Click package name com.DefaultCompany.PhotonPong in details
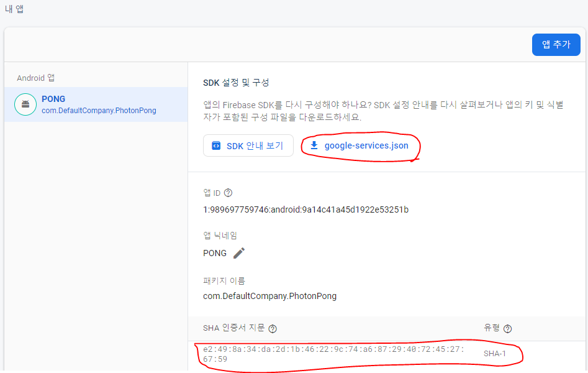Viewport: 588px width, 373px height. coord(269,296)
